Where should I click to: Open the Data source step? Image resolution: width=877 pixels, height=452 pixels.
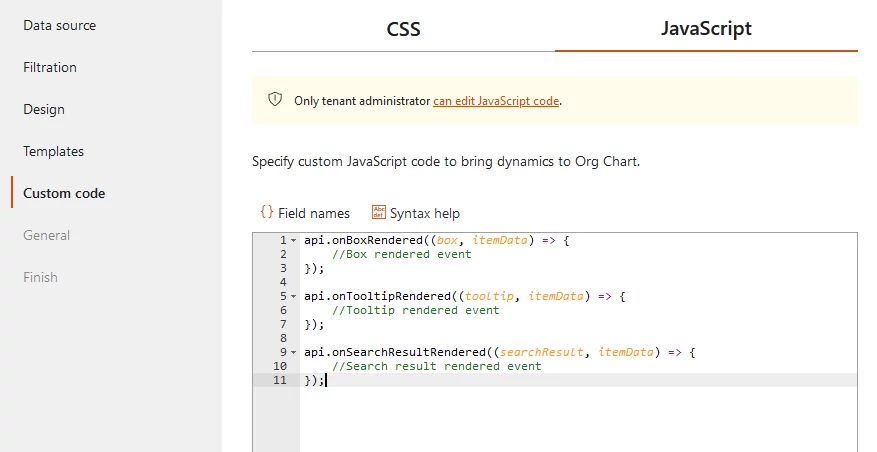[59, 25]
